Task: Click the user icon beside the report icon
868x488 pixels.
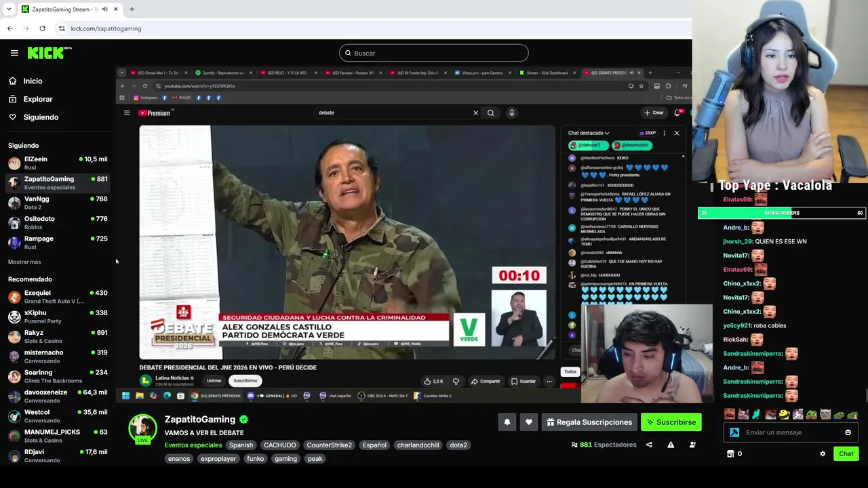Action: (x=692, y=445)
